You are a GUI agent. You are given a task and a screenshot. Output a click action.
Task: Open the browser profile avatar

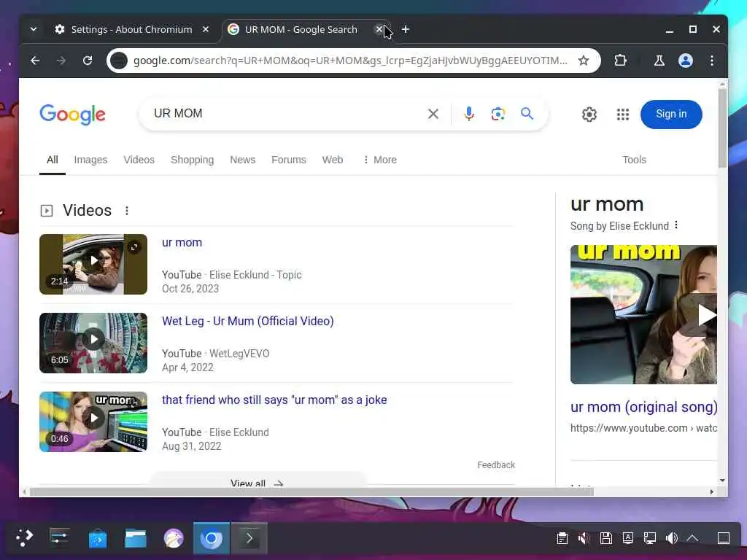point(686,61)
